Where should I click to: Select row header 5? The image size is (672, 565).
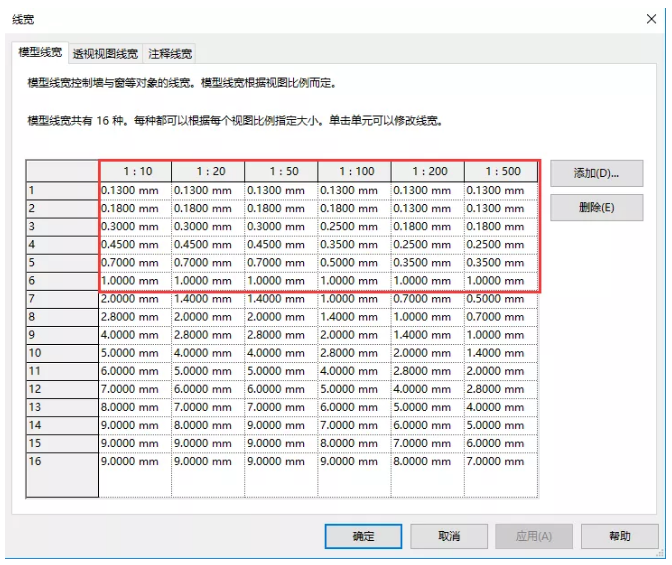(62, 262)
